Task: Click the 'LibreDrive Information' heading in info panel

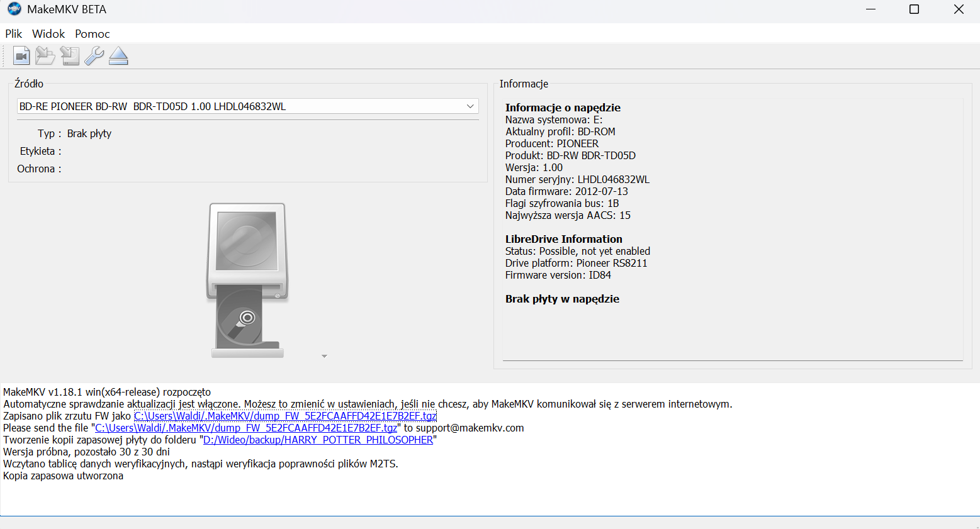Action: pyautogui.click(x=563, y=239)
